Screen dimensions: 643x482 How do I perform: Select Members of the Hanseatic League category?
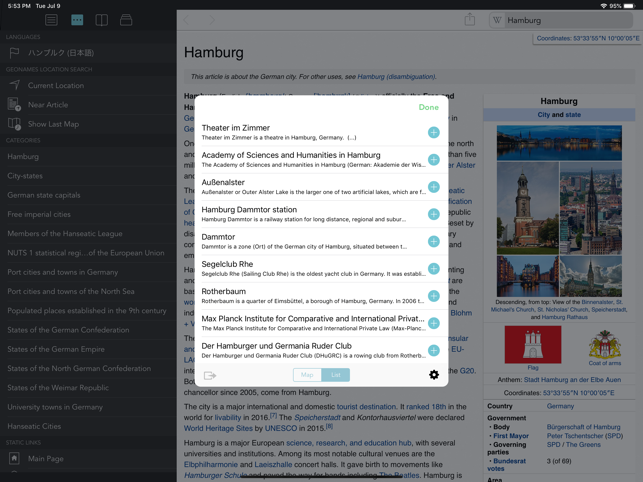[88, 233]
